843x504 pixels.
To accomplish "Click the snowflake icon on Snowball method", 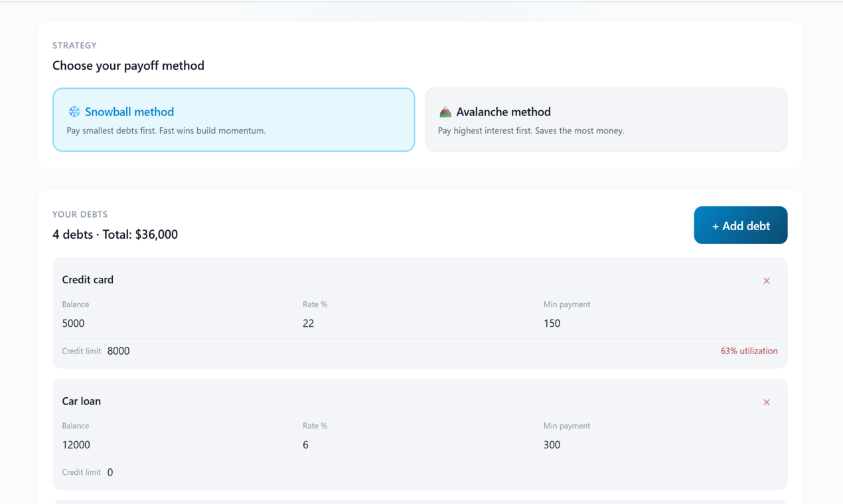I will pos(74,112).
